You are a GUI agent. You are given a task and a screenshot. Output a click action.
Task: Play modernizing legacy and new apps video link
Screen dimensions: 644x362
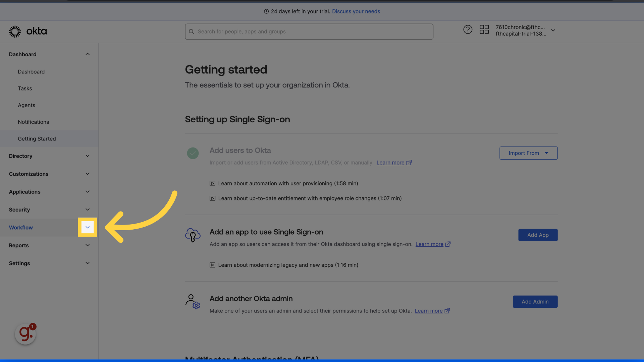pos(288,265)
